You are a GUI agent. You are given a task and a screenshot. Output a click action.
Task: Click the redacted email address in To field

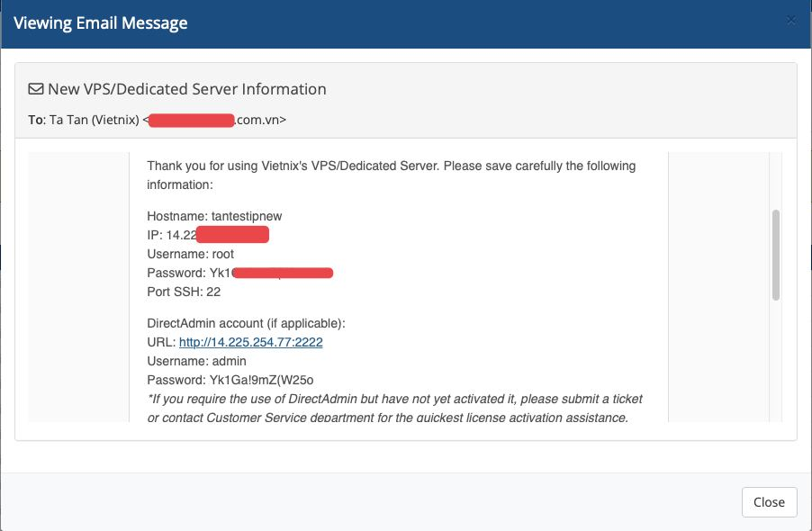coord(191,121)
